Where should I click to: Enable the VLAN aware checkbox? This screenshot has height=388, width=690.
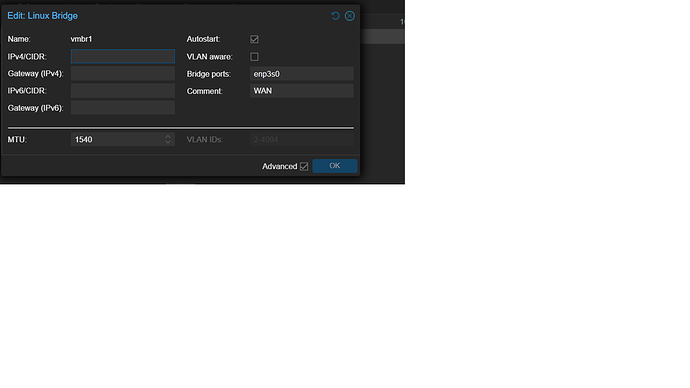[x=254, y=57]
